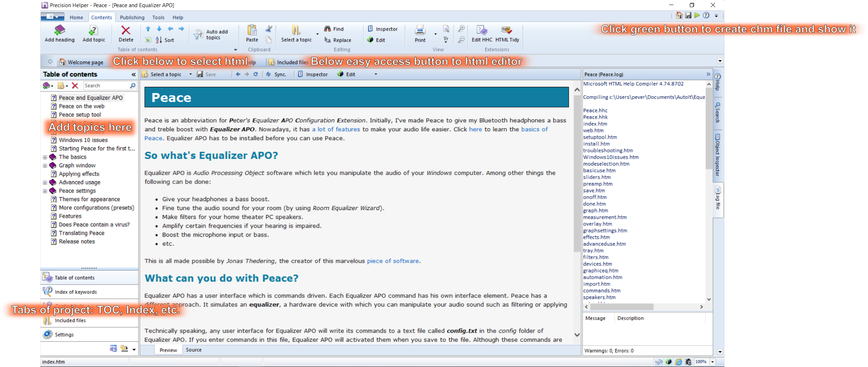Click the Add topic ribbon icon

(93, 30)
